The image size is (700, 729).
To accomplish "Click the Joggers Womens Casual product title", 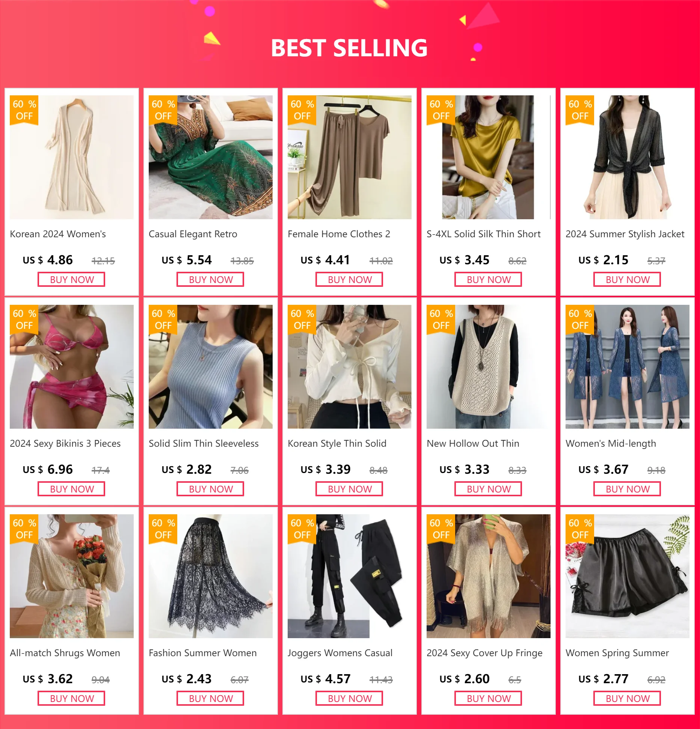I will (340, 653).
